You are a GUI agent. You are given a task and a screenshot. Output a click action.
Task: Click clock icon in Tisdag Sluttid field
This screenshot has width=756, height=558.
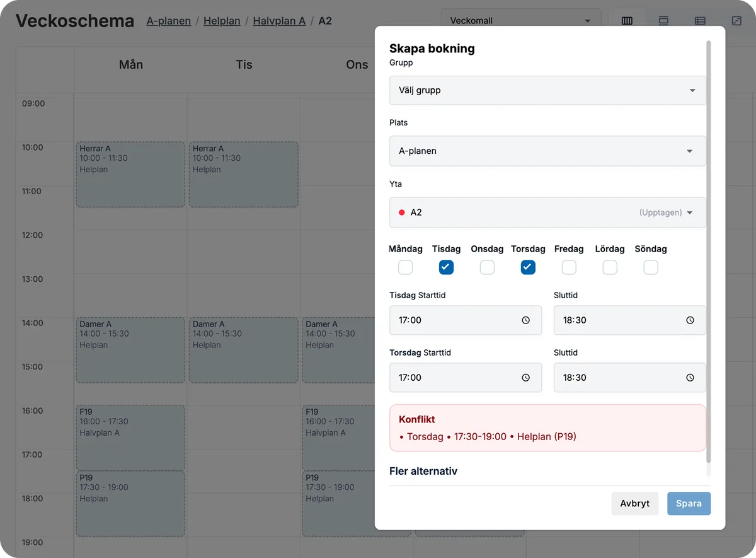[x=690, y=320]
